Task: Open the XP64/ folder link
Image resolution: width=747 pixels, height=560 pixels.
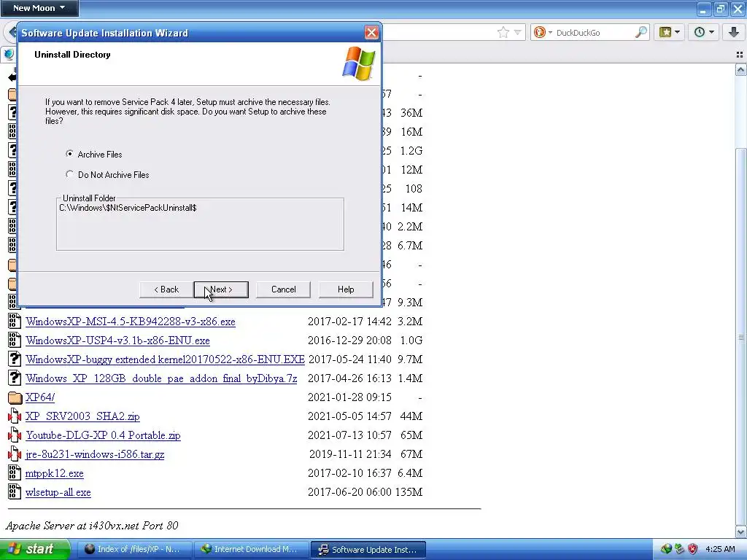Action: point(40,397)
